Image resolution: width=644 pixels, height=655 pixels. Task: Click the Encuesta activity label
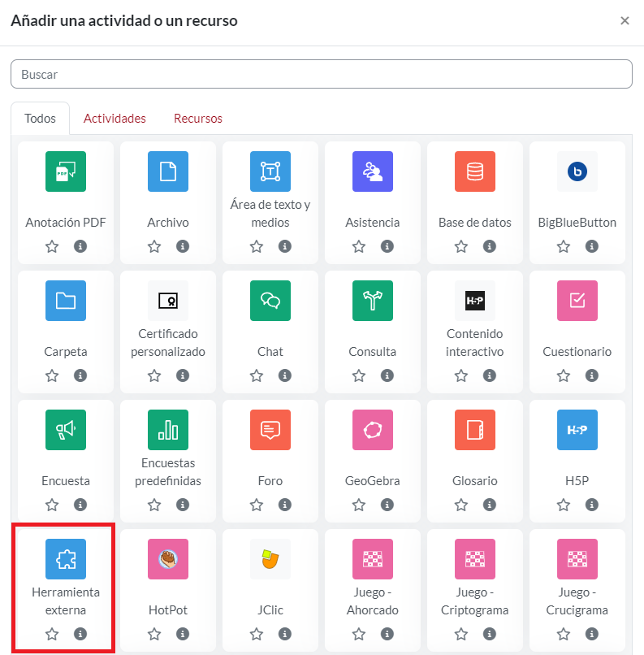66,481
